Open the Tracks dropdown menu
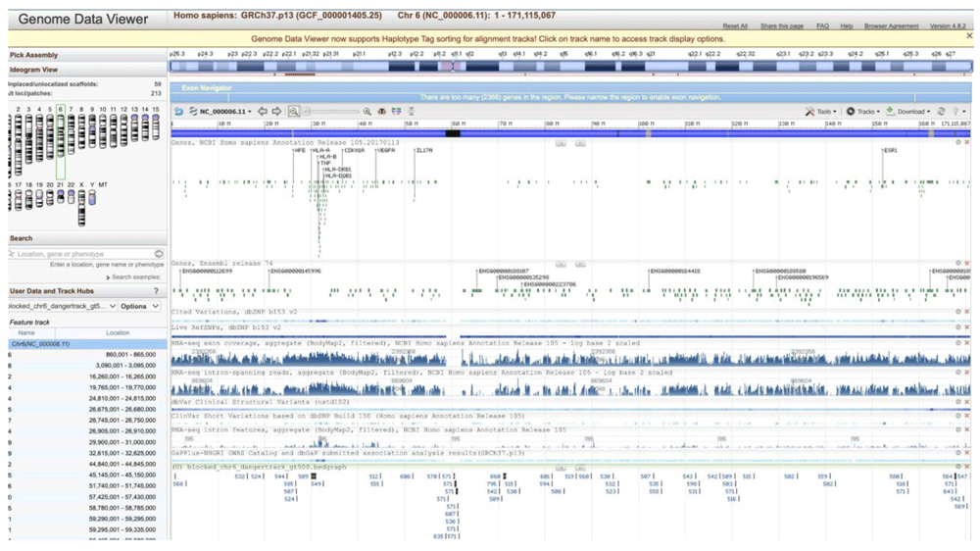Screen dimensions: 980x551 tap(868, 112)
